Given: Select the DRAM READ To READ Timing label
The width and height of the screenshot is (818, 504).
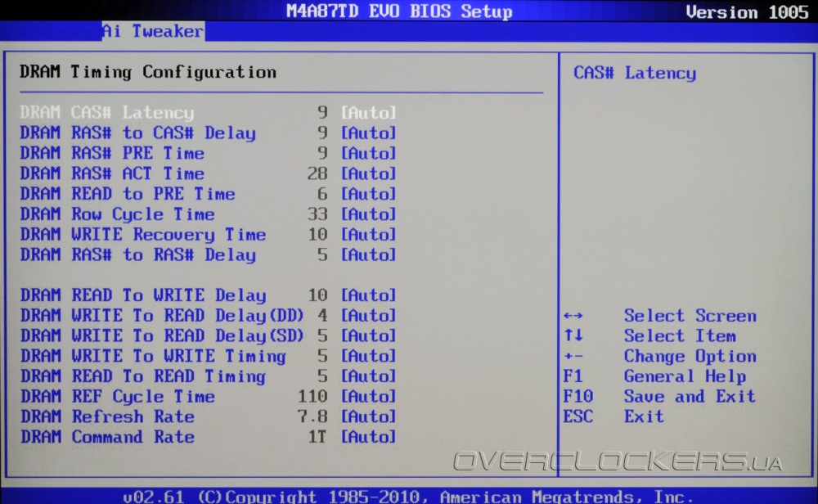Looking at the screenshot, I should tap(143, 376).
